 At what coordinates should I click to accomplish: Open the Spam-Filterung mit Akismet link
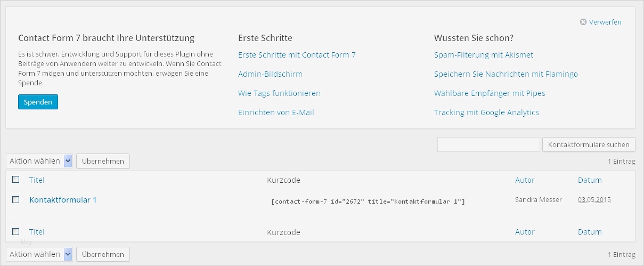(x=483, y=55)
